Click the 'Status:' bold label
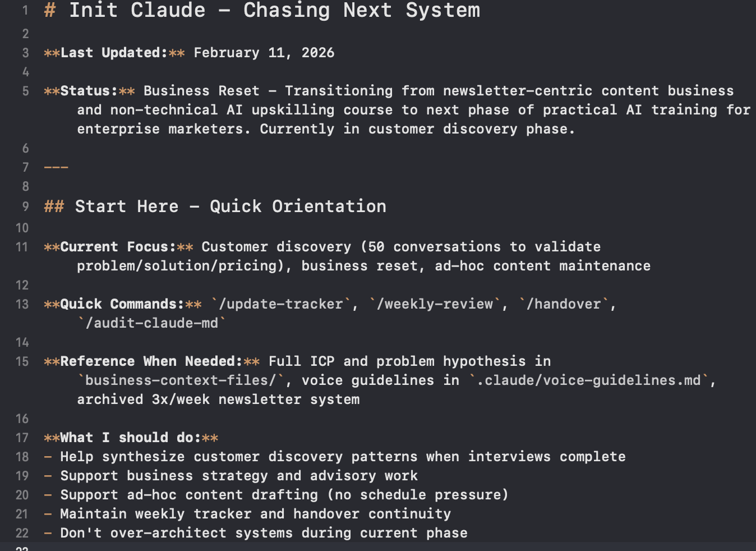Screen dimensions: 756x551 [89, 91]
